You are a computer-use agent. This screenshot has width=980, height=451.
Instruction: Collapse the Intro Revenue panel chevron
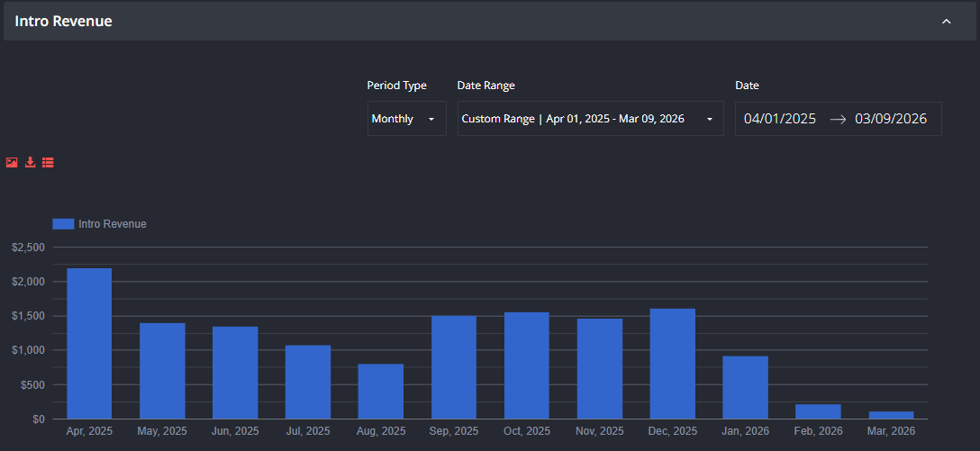(947, 22)
